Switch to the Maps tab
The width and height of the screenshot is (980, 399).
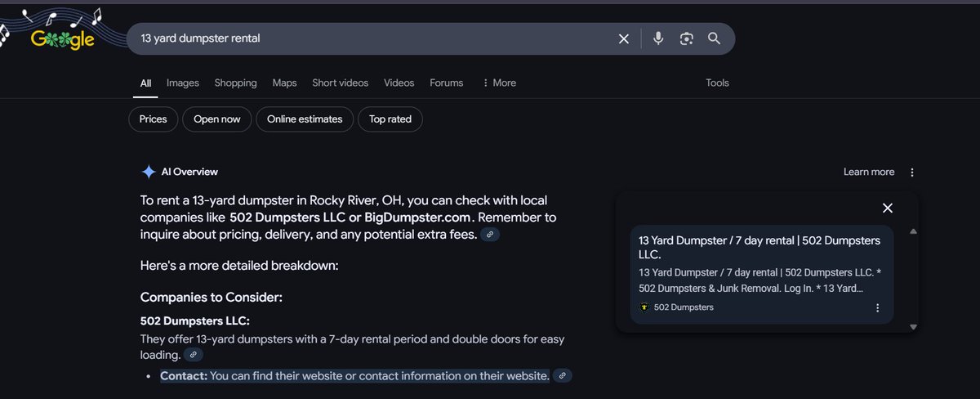coord(284,83)
